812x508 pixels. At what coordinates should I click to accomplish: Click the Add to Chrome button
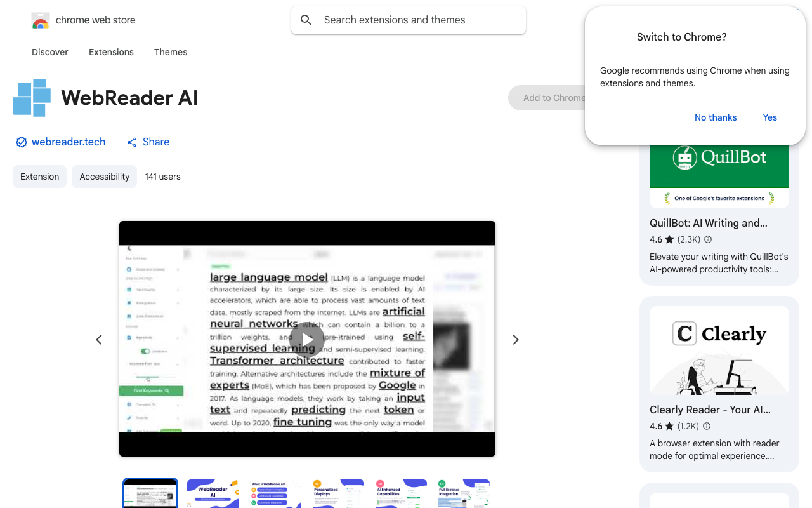point(547,98)
